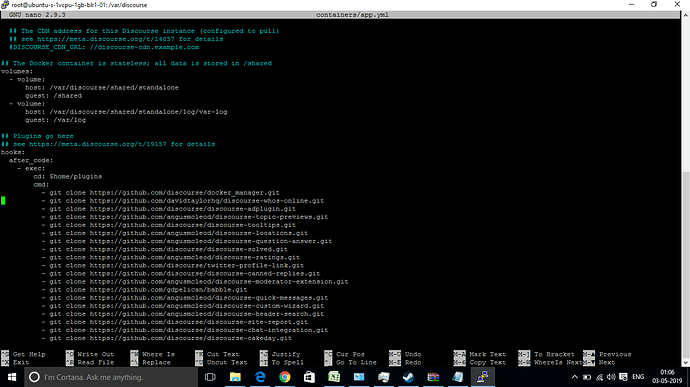The width and height of the screenshot is (690, 387).
Task: Click the discourse-canned-replies.git clone line
Action: pos(181,273)
